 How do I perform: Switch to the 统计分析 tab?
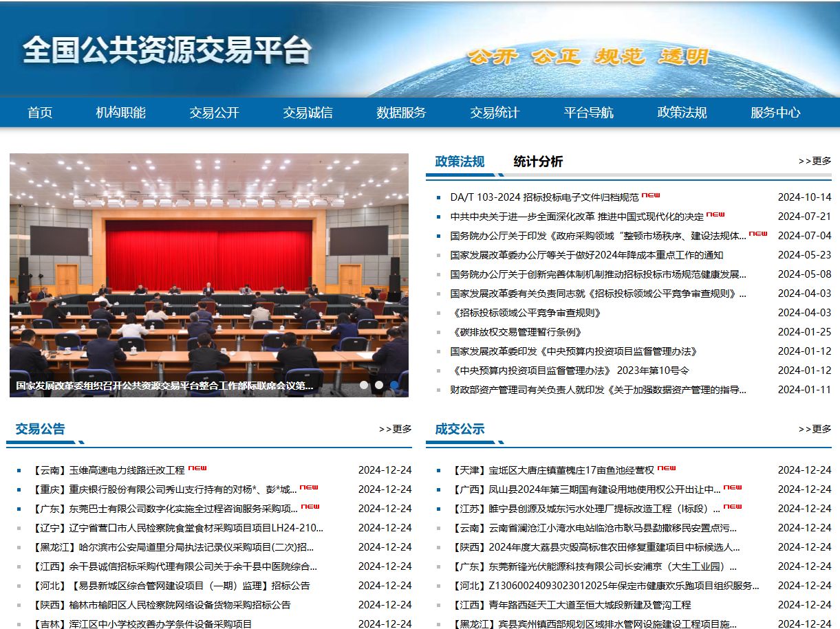[538, 162]
